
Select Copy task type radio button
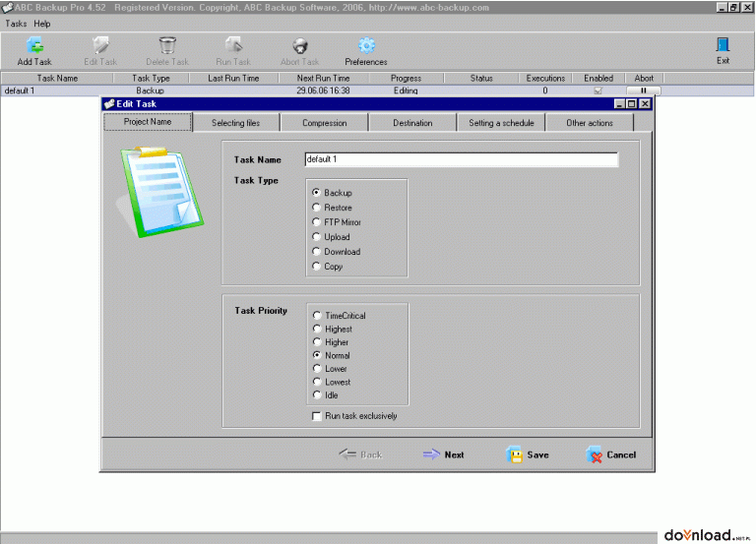coord(316,267)
